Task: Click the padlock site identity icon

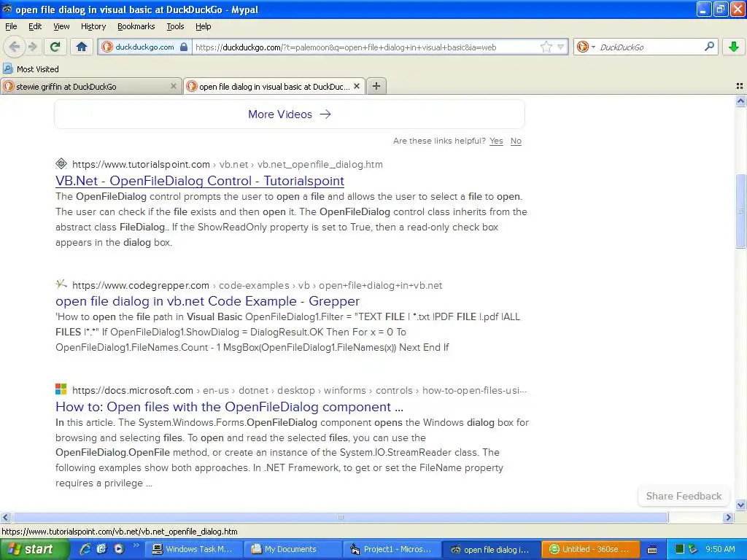Action: point(184,47)
